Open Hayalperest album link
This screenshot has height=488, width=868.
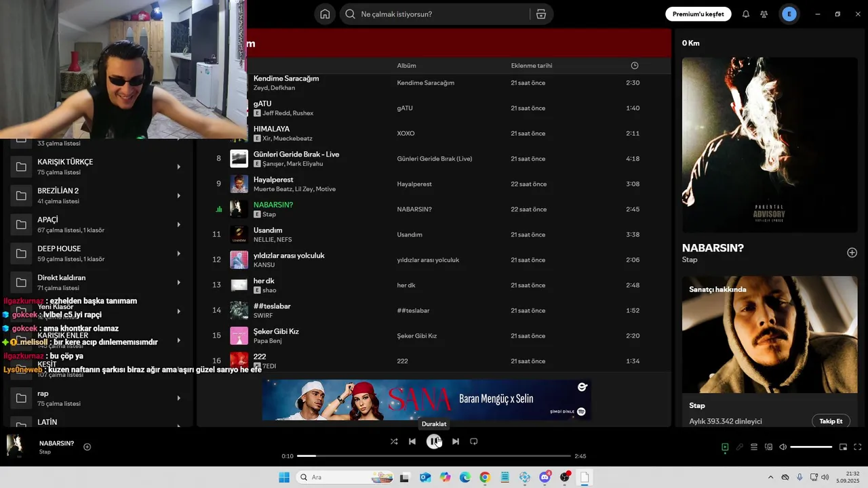(414, 184)
